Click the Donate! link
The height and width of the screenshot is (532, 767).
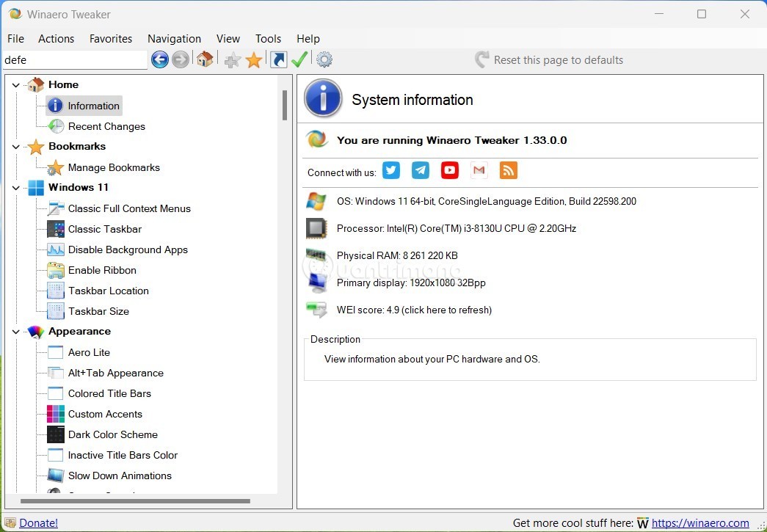click(38, 523)
